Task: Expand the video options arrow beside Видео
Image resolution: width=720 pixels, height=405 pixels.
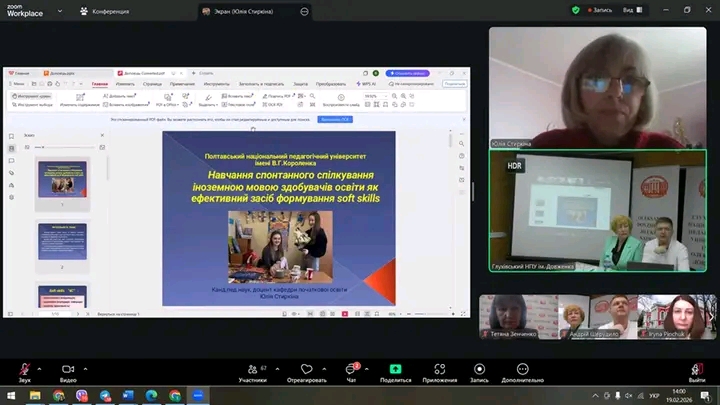Action: click(x=87, y=367)
